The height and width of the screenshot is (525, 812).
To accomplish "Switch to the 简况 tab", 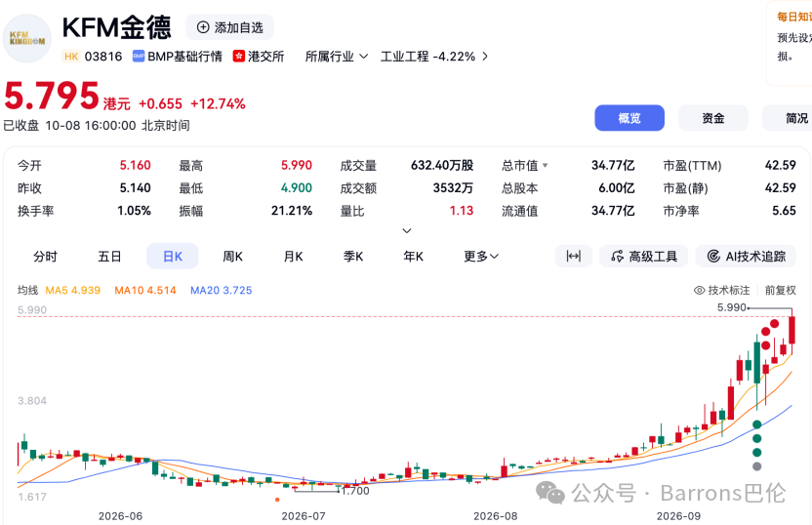I will tap(789, 118).
